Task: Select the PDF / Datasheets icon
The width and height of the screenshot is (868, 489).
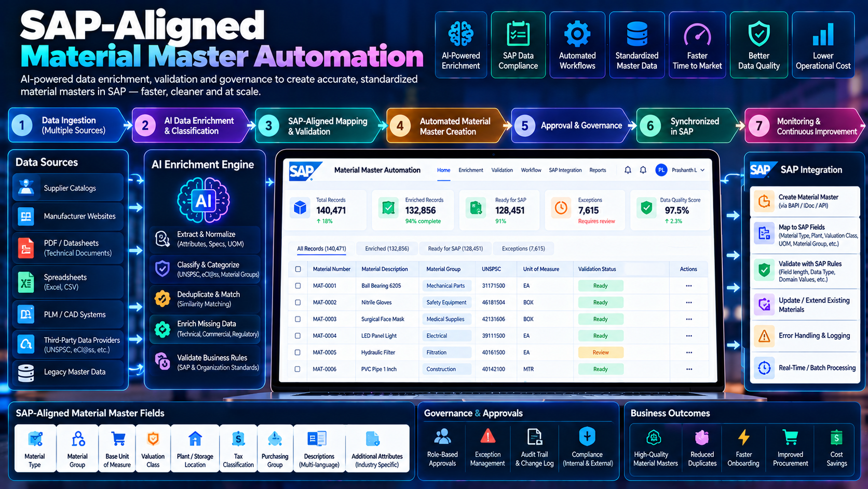Action: point(26,248)
